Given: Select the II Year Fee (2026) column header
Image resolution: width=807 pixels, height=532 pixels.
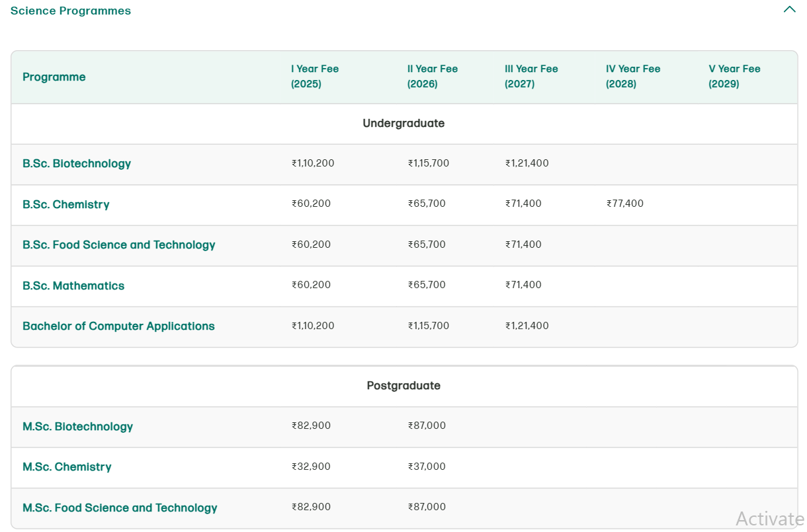Looking at the screenshot, I should [x=433, y=76].
